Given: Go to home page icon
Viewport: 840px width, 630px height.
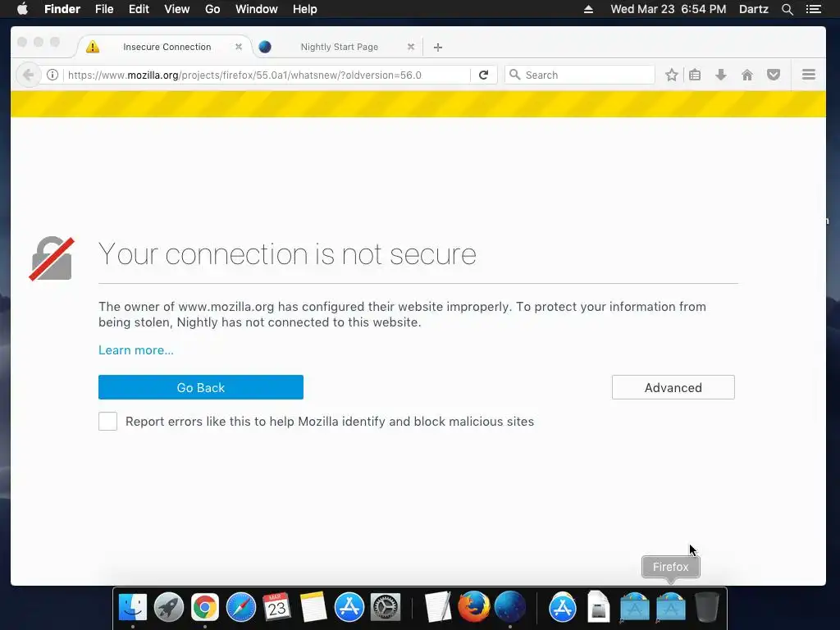Looking at the screenshot, I should [746, 75].
